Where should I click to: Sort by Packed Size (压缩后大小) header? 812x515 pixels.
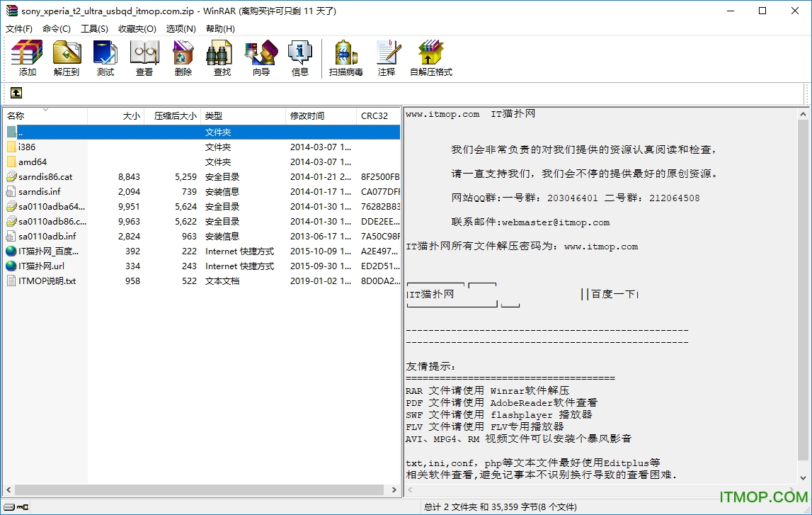[x=173, y=116]
